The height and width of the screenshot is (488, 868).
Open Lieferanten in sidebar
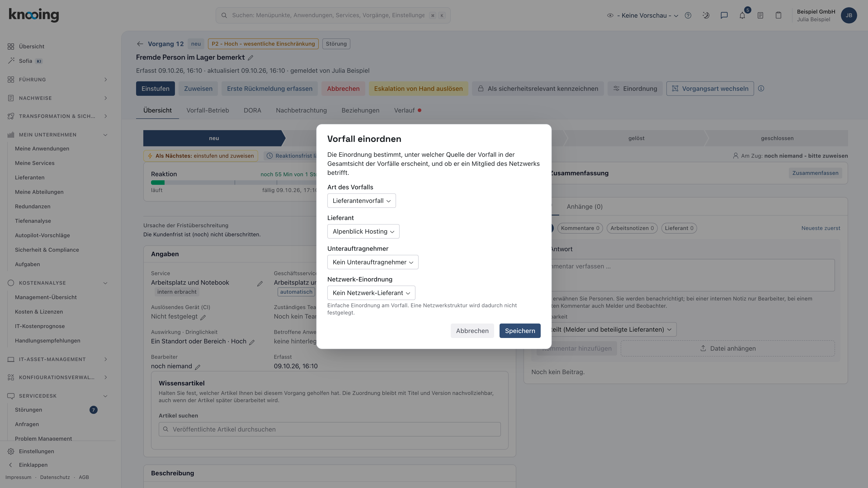(x=30, y=178)
